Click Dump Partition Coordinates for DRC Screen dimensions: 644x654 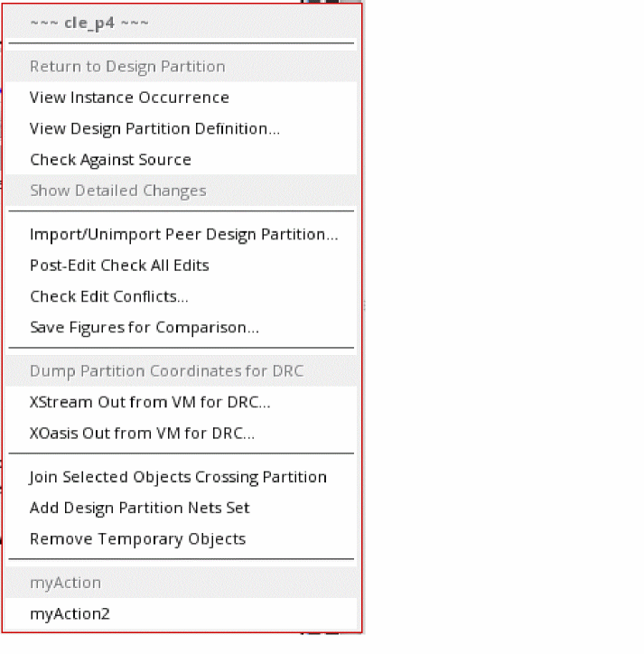click(x=166, y=371)
